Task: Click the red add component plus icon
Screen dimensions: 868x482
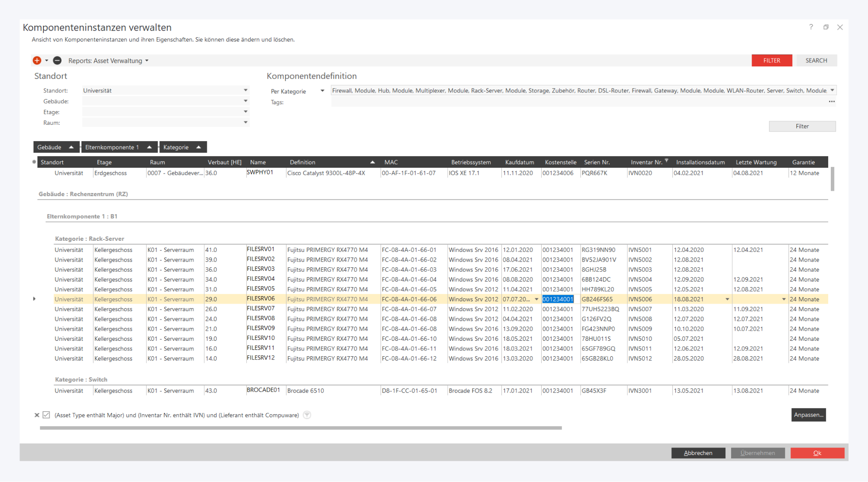Action: (37, 61)
